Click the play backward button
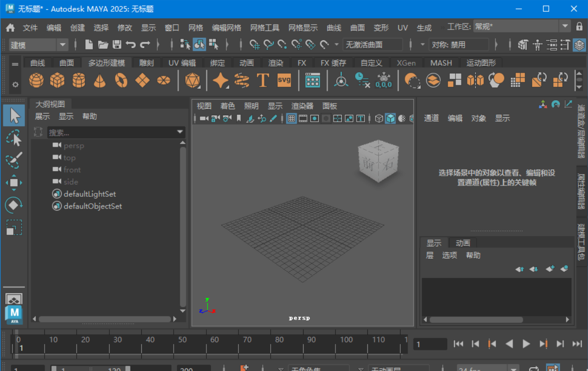Image resolution: width=588 pixels, height=371 pixels. tap(509, 344)
